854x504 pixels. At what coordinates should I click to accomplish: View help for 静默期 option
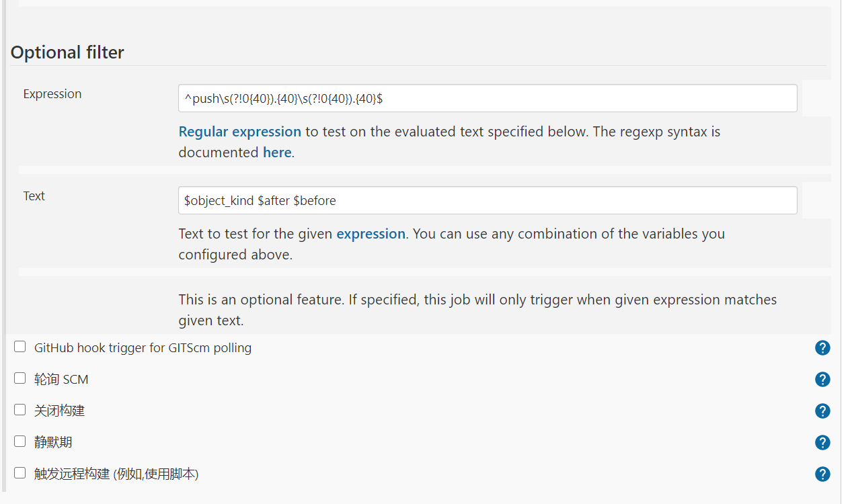click(x=822, y=442)
